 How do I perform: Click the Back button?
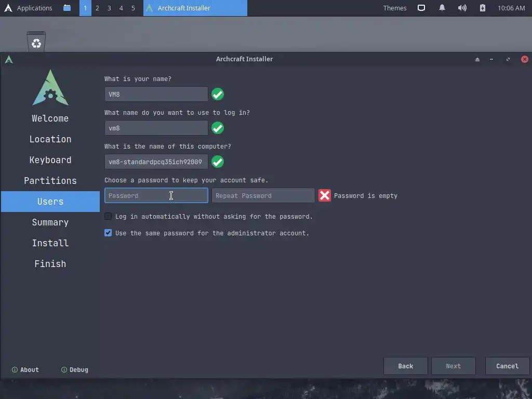pos(405,366)
